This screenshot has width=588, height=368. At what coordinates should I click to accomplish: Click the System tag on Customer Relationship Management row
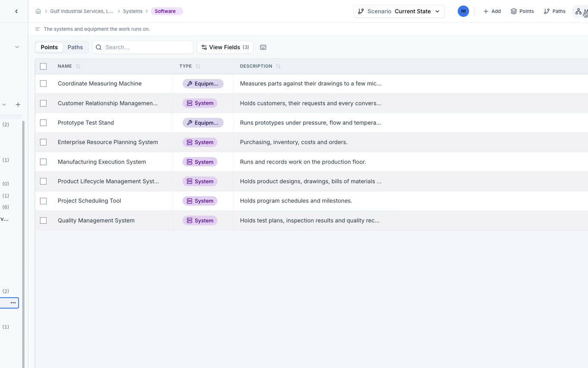[200, 103]
